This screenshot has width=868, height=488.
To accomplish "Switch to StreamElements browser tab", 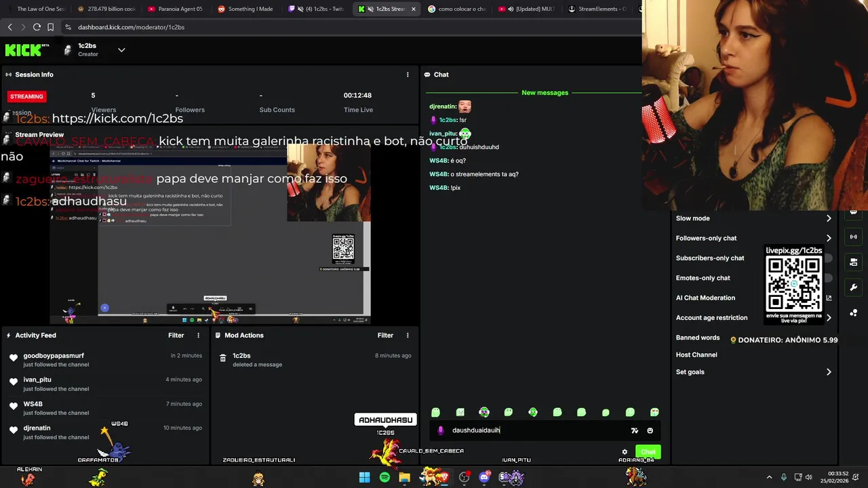I will (x=597, y=9).
